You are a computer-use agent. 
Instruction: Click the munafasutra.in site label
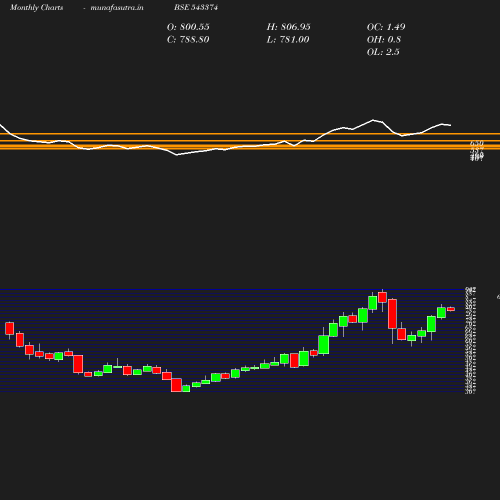[x=117, y=8]
